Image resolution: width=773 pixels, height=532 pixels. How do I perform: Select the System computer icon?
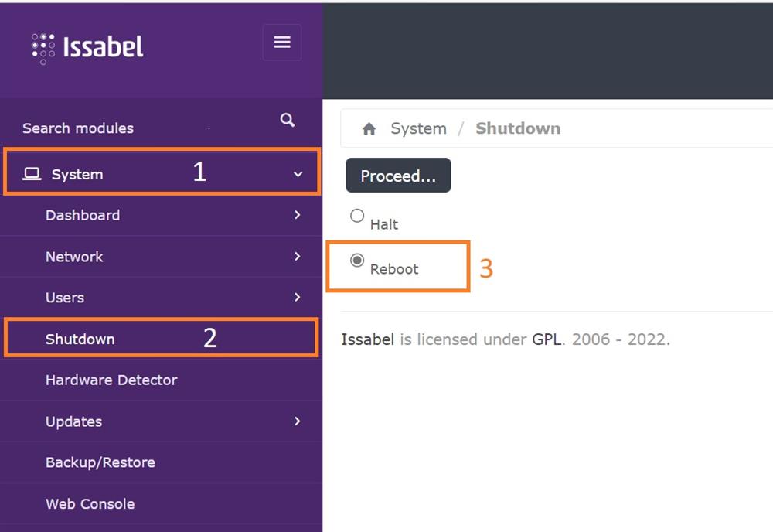(32, 173)
